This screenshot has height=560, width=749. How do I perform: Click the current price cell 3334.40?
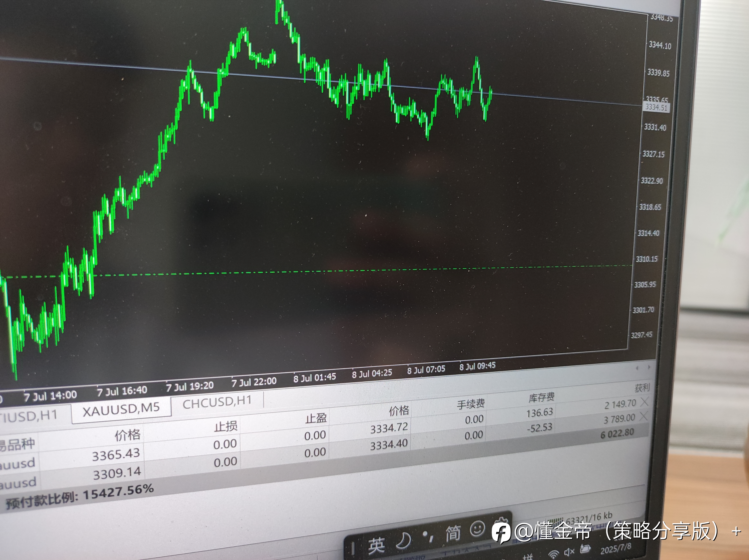(389, 444)
